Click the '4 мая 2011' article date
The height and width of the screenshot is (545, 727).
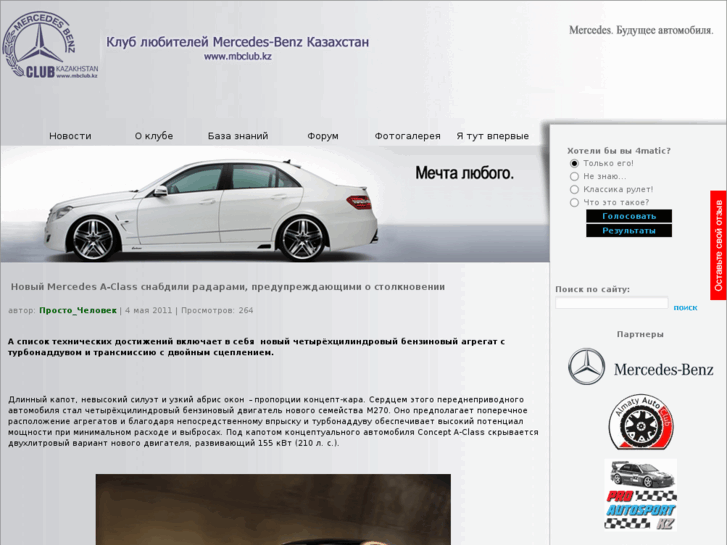[148, 310]
